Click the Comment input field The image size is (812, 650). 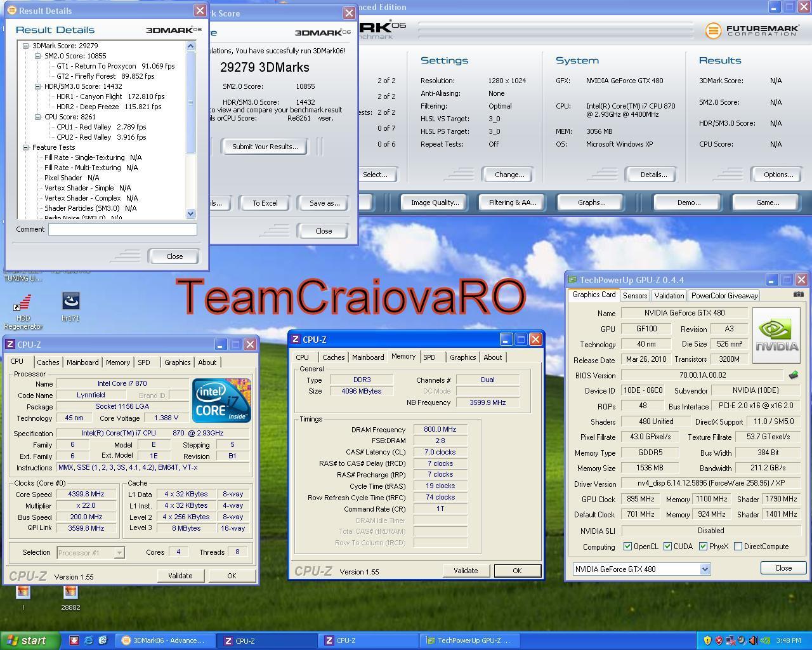coord(122,229)
